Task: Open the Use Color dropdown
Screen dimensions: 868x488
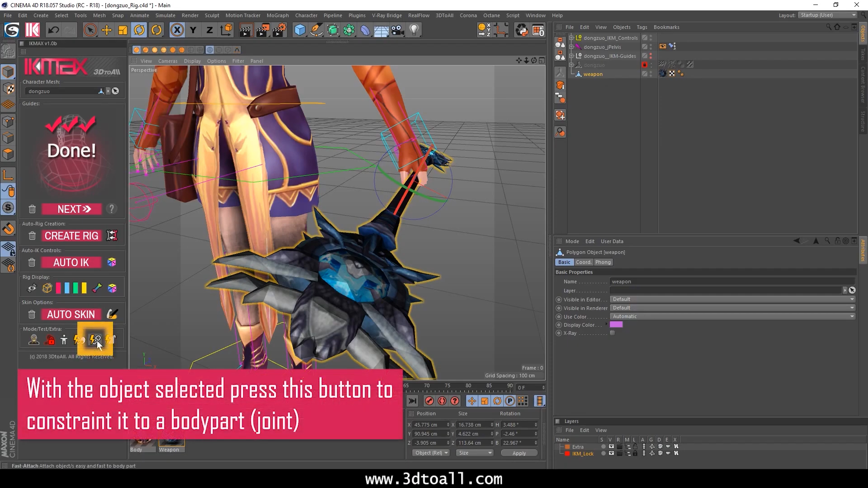Action: coord(732,316)
